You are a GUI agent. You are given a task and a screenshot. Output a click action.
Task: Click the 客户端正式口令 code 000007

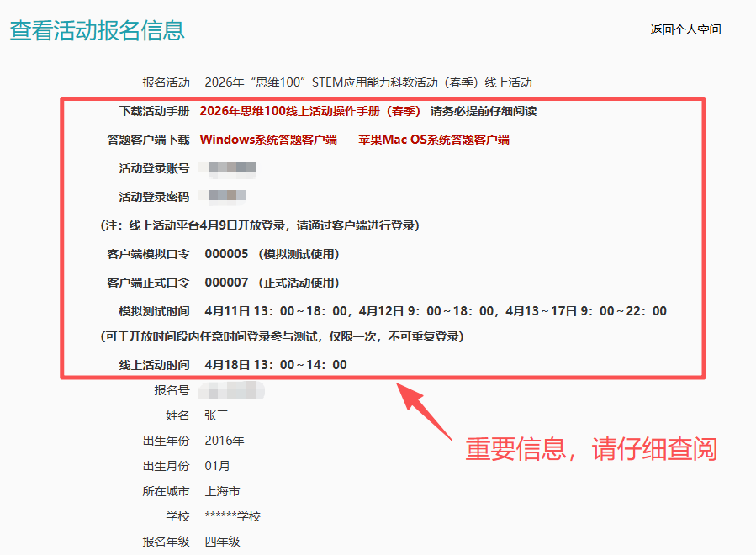226,283
